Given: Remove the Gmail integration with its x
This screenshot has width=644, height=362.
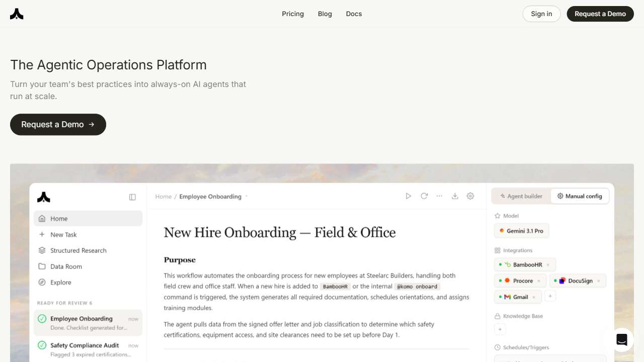Looking at the screenshot, I should click(x=534, y=297).
